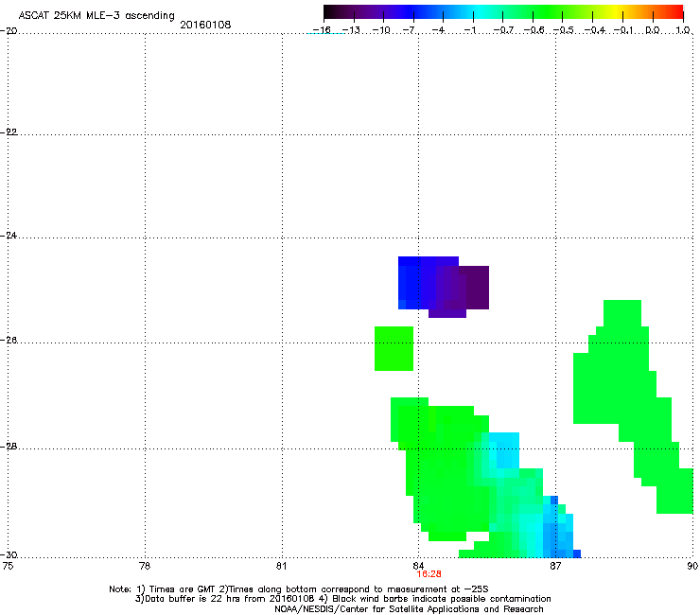Click the color bar label -10
Screen dimensions: 700x615
[381, 30]
